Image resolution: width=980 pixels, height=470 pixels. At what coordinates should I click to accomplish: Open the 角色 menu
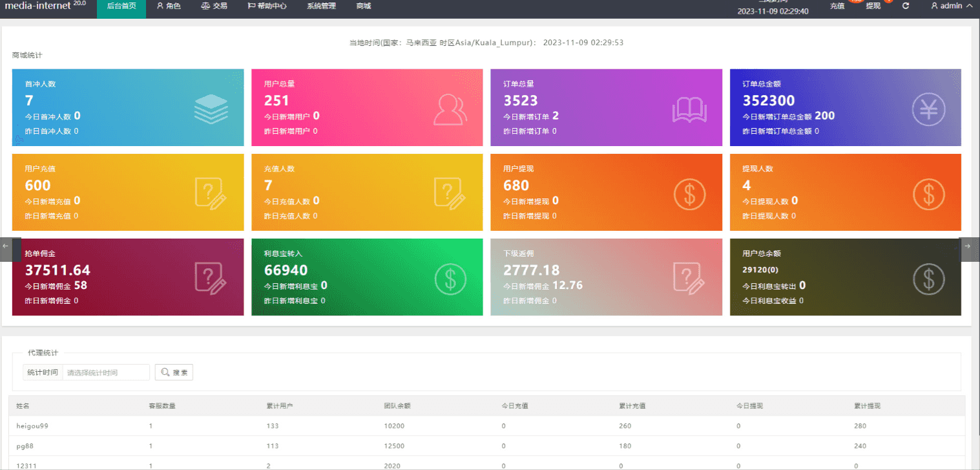point(169,6)
